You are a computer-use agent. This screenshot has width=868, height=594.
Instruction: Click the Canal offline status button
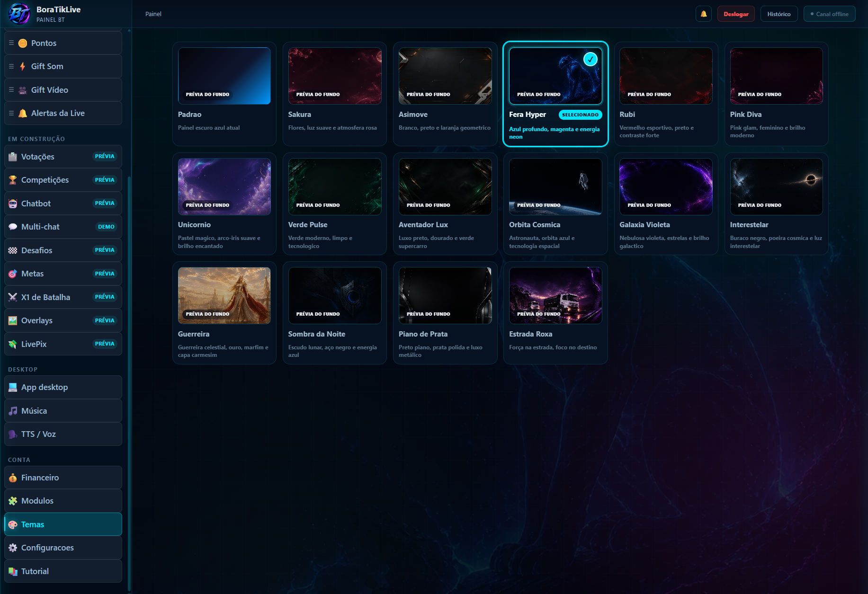830,14
